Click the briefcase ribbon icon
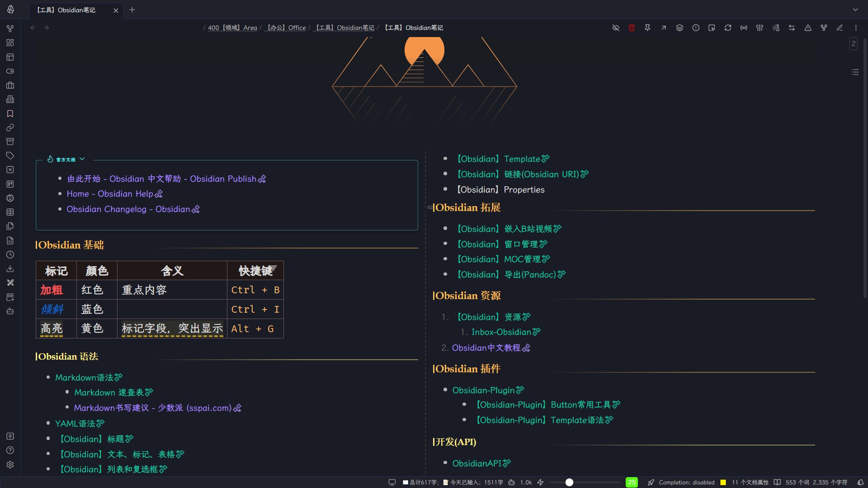868x488 pixels. 10,85
